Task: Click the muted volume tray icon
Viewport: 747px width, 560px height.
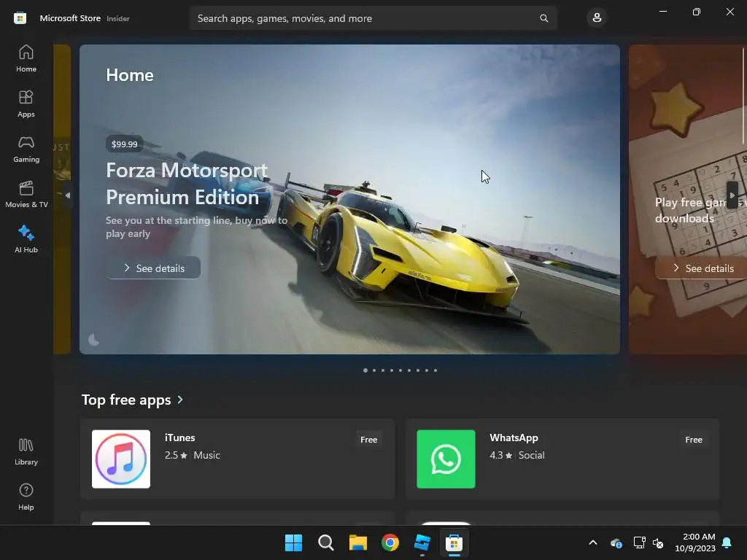Action: (658, 542)
